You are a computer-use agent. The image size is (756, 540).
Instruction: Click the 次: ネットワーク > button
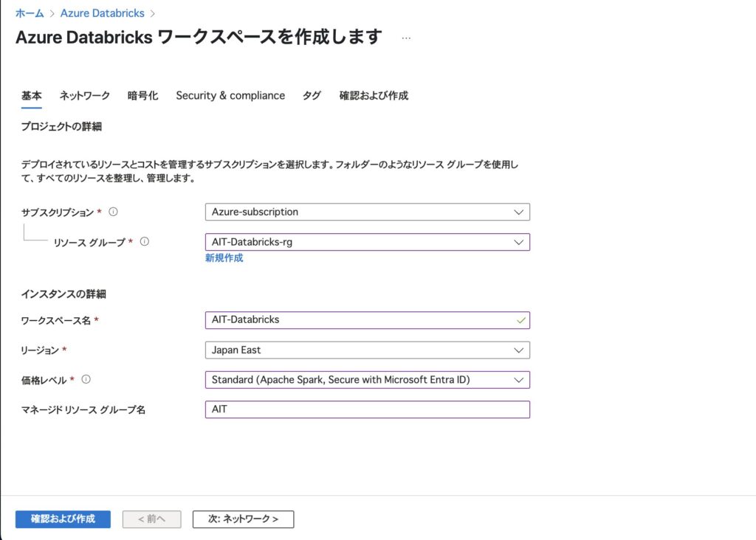tap(244, 519)
